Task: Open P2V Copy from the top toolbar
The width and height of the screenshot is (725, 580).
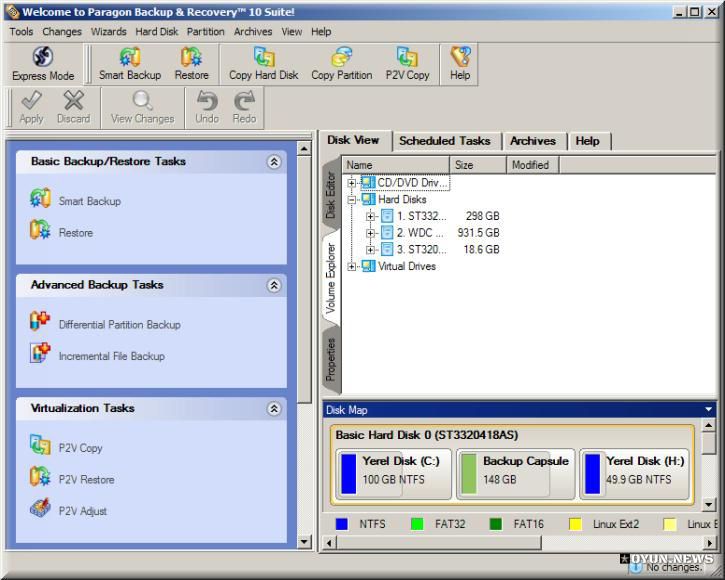Action: coord(407,64)
